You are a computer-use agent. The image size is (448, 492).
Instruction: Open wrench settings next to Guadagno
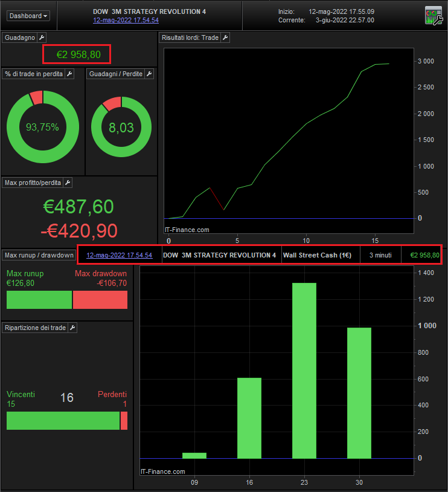pos(42,37)
